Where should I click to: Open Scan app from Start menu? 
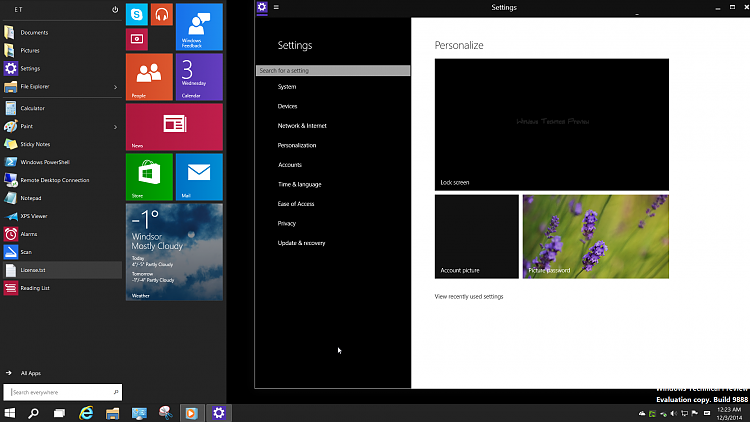pyautogui.click(x=62, y=252)
